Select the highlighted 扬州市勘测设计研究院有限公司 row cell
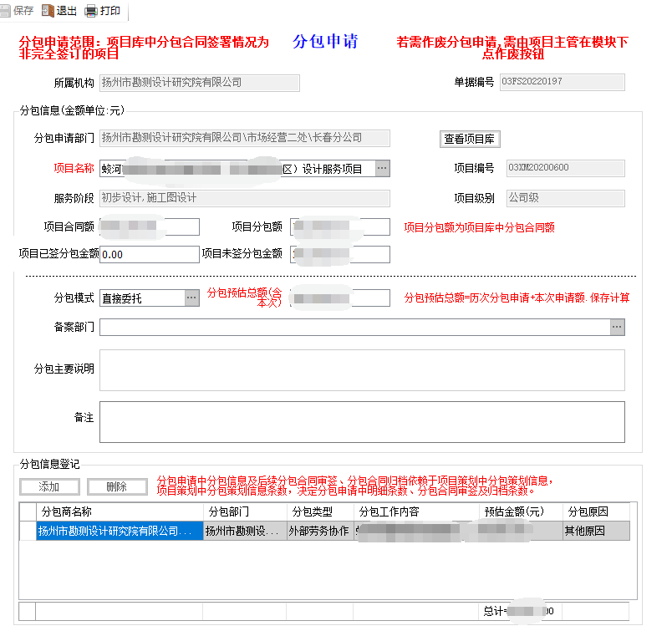 point(120,530)
